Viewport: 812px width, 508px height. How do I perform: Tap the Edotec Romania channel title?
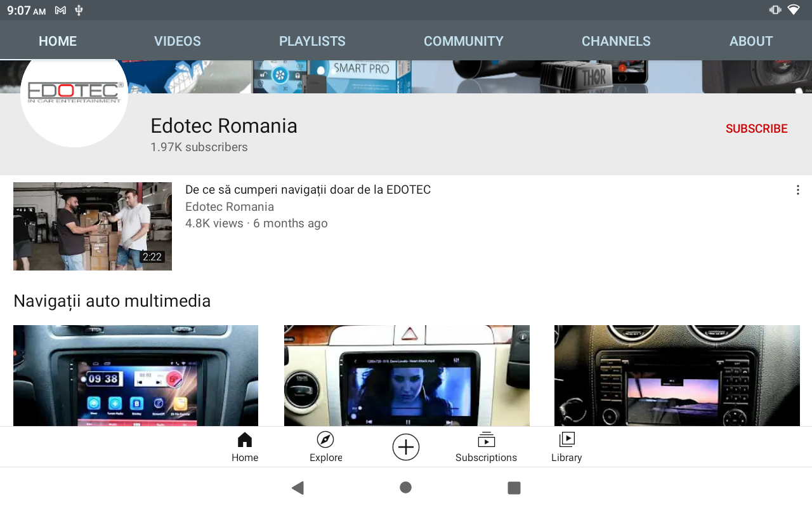tap(224, 126)
